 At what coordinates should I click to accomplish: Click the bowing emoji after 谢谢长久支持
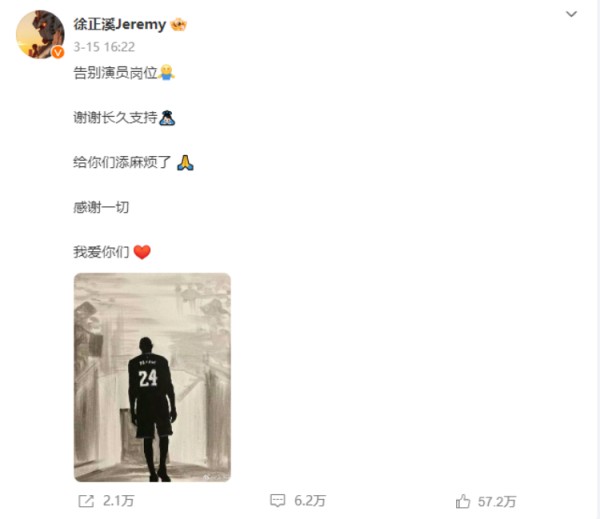point(167,118)
